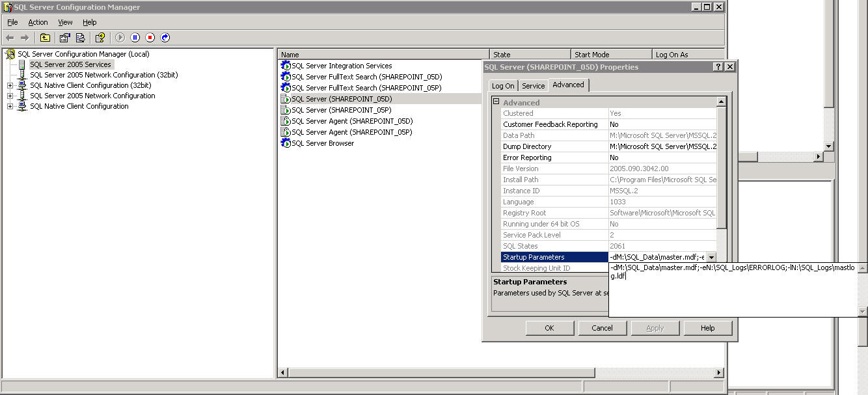Select the SQL Server 2005 Services tree item
868x395 pixels.
click(70, 64)
